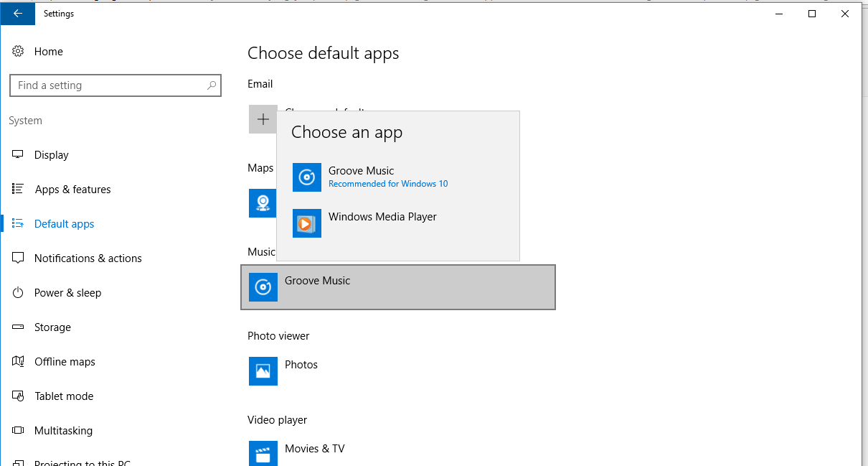Click the plus icon under Email

point(263,119)
